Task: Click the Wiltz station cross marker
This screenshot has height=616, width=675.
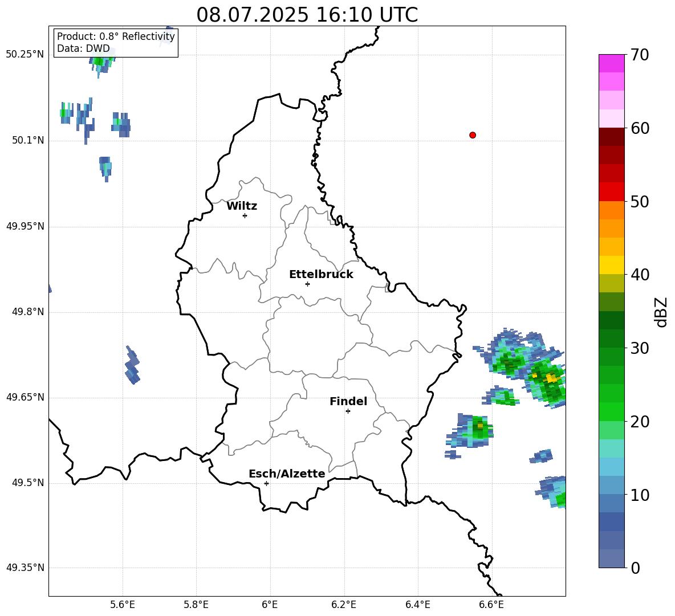Action: tap(245, 215)
